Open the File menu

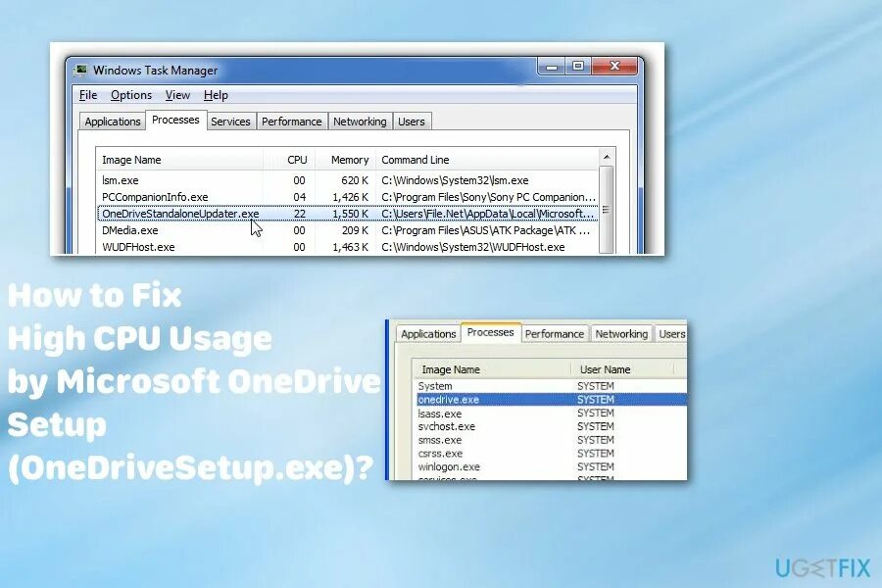coord(88,95)
